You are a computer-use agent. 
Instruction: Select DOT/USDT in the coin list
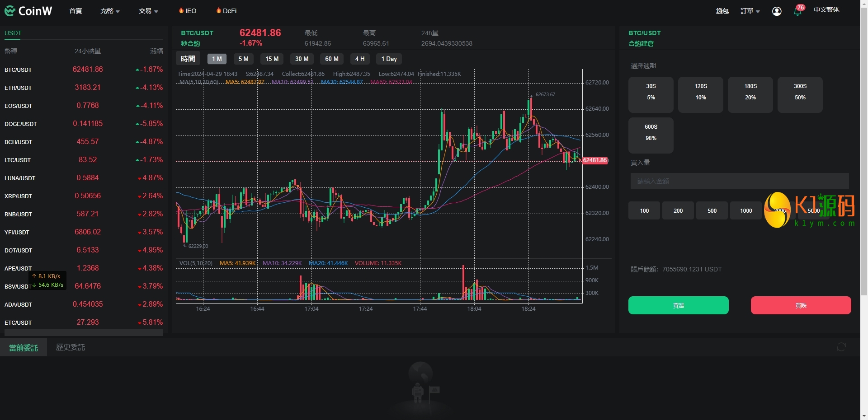[84, 250]
